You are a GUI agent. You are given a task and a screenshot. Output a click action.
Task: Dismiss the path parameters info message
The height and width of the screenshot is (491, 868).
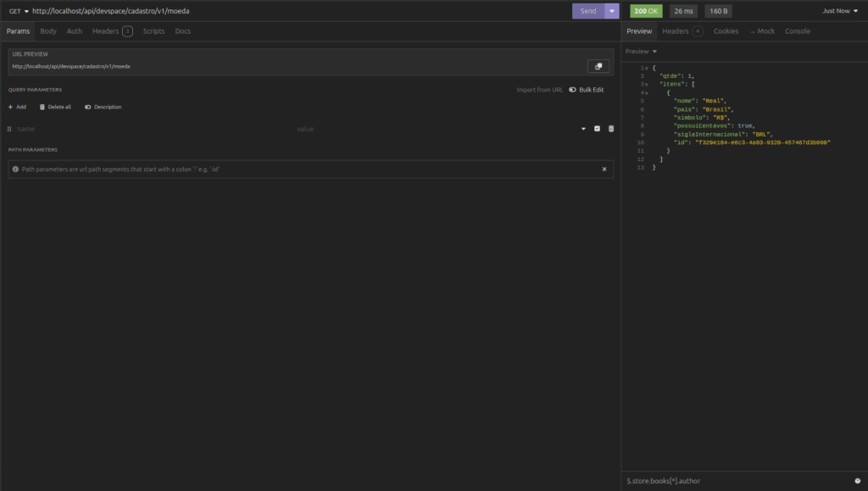604,170
